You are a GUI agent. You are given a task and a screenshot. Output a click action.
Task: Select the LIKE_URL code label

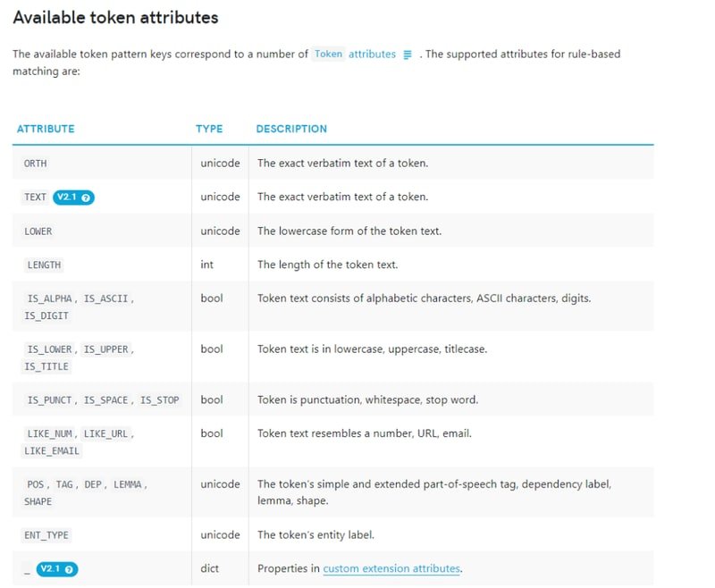[105, 433]
